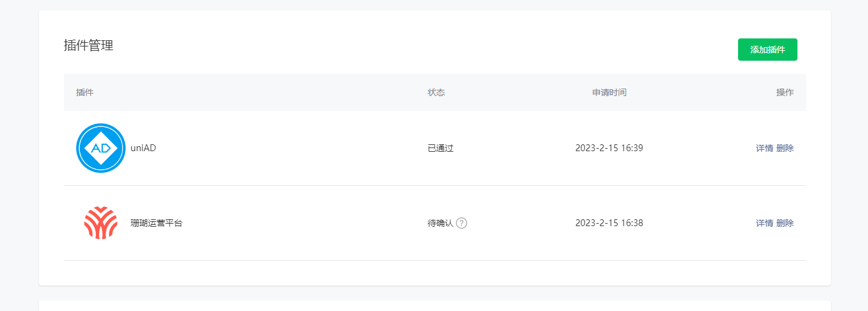Select the 珊瑚运营平台 plugin name

[x=157, y=223]
